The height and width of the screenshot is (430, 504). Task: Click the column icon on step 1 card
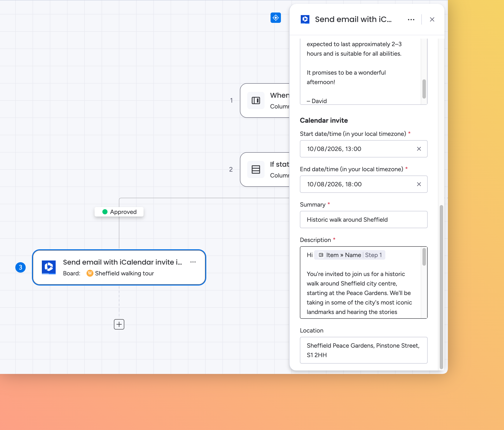[256, 100]
